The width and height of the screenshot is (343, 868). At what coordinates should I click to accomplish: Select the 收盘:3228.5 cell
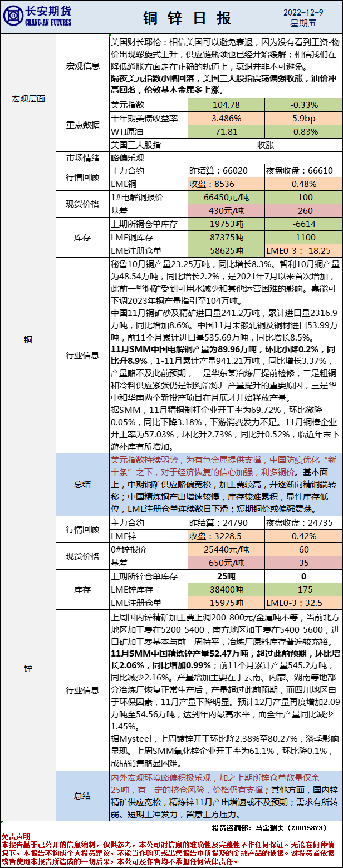226,536
